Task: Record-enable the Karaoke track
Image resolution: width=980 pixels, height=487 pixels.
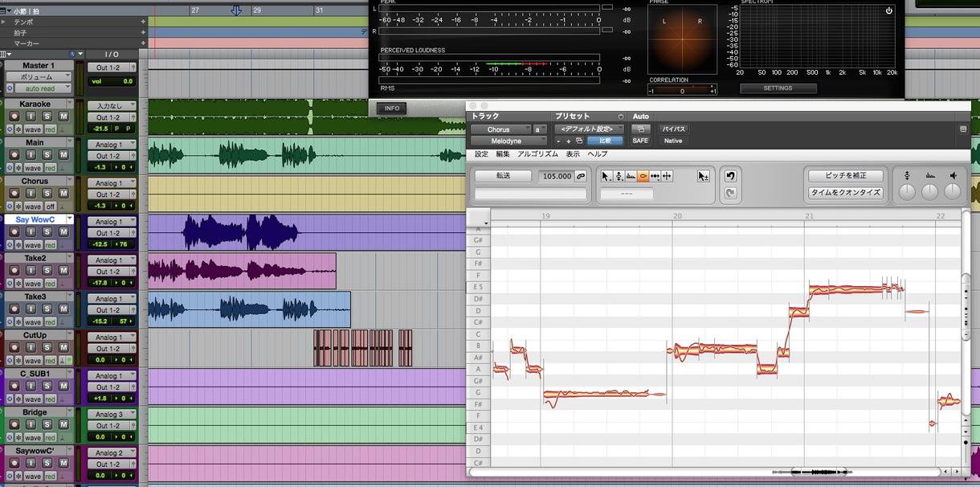Action: click(14, 117)
